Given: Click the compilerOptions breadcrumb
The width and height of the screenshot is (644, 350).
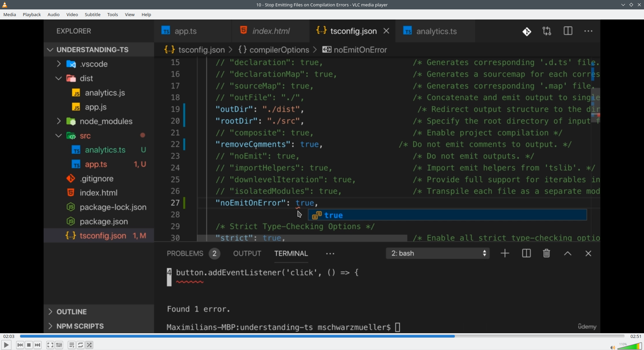Looking at the screenshot, I should [274, 50].
